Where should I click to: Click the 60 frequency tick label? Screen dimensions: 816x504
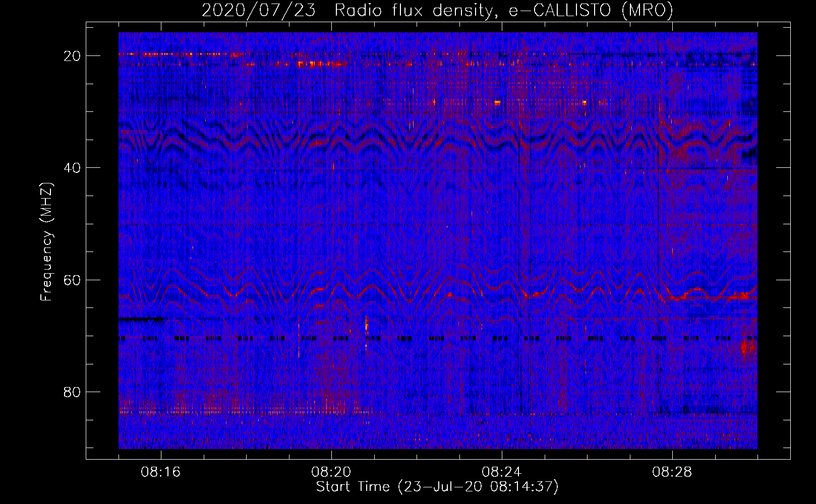pos(73,280)
